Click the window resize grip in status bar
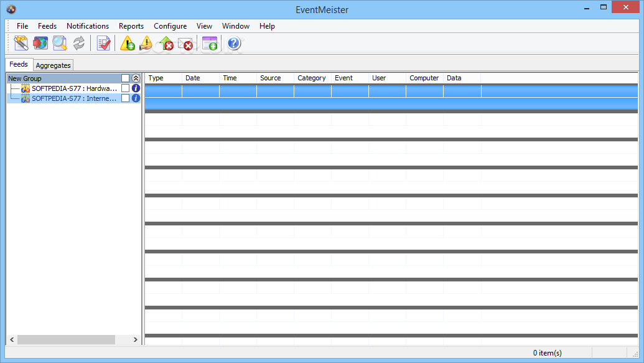Viewport: 644px width, 363px height. (635, 354)
